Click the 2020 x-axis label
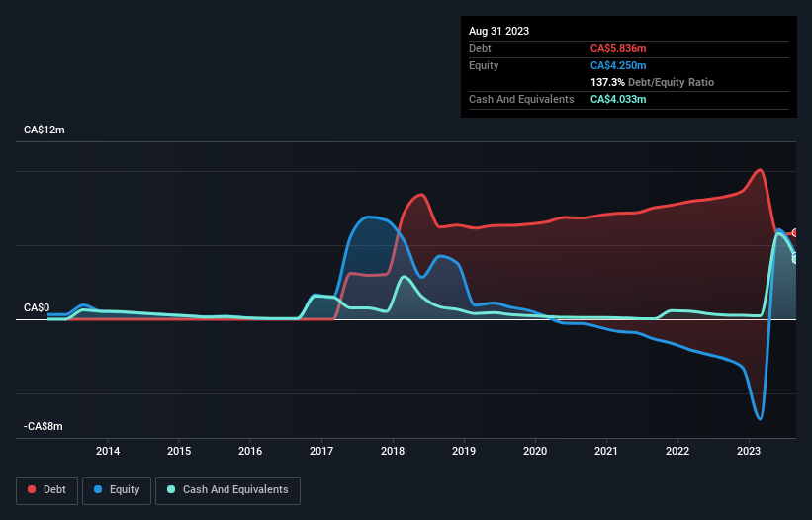 [x=535, y=451]
